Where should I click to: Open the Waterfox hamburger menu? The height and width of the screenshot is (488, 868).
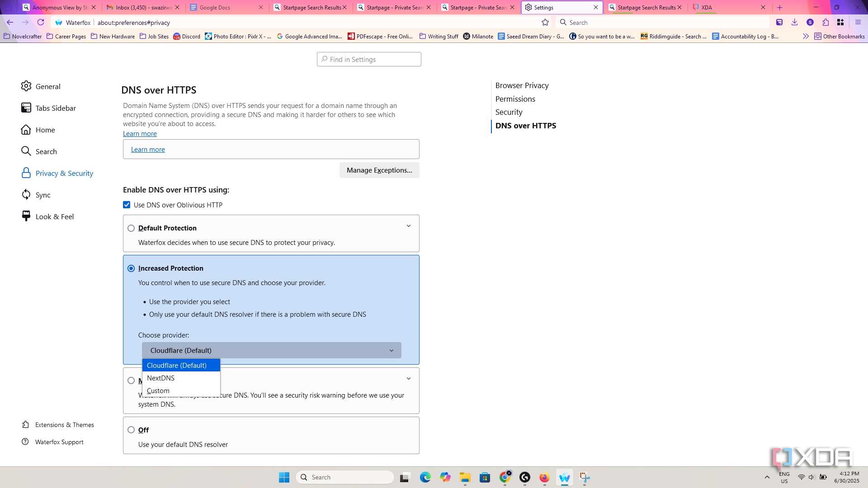point(858,22)
